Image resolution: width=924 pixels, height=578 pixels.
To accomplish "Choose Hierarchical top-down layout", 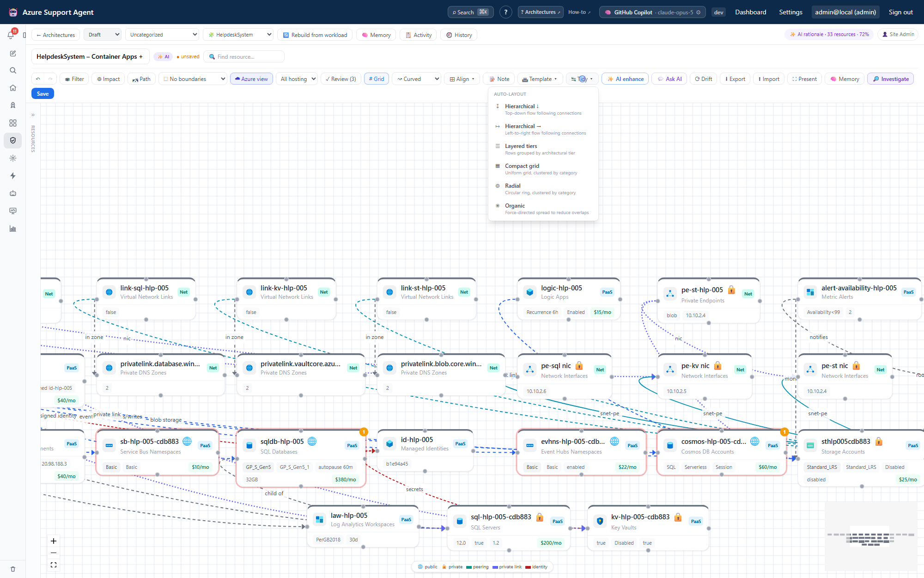I will point(543,109).
